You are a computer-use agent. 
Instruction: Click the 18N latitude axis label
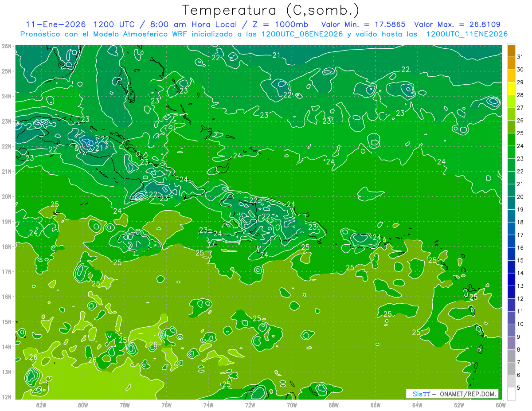click(6, 247)
